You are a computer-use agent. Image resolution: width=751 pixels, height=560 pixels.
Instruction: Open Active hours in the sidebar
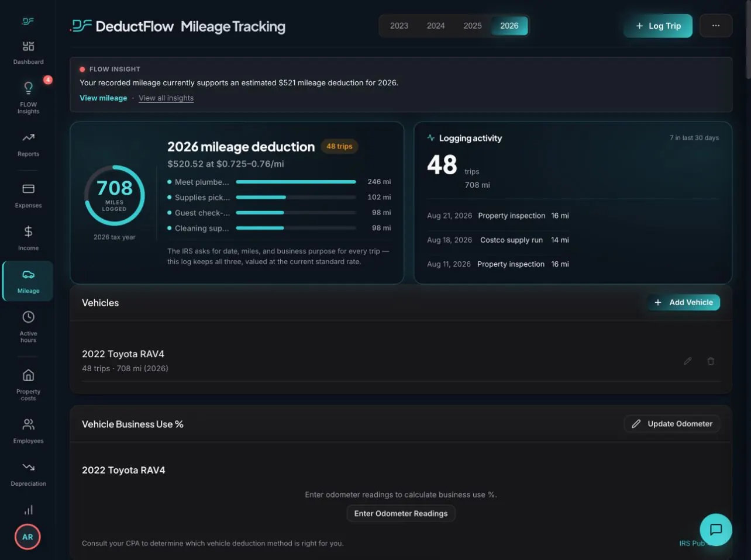[x=28, y=327]
